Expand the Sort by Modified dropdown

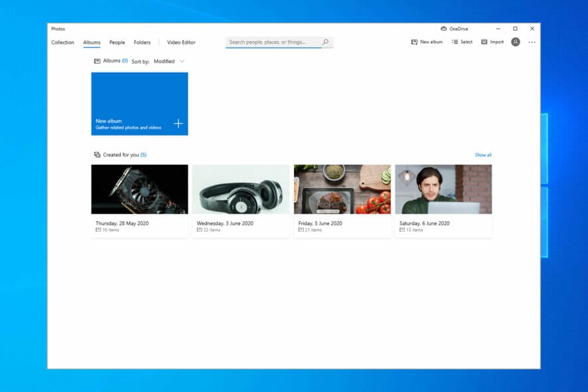pyautogui.click(x=169, y=61)
